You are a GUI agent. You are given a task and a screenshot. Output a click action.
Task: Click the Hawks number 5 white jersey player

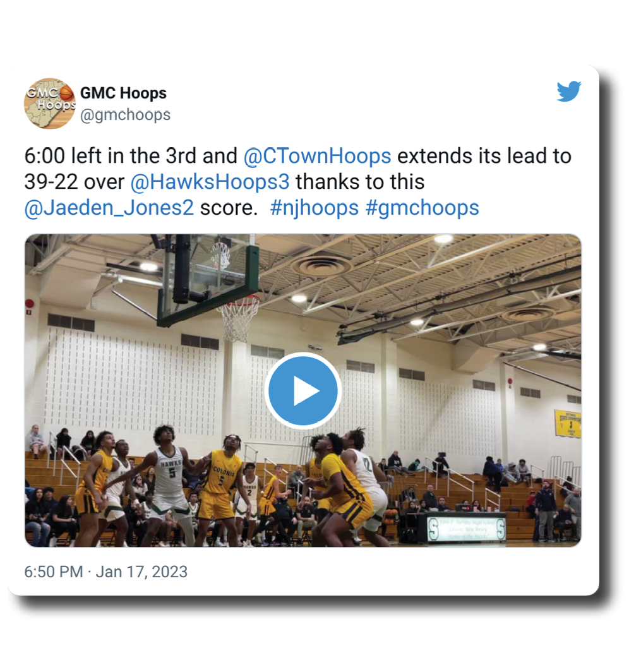point(168,483)
